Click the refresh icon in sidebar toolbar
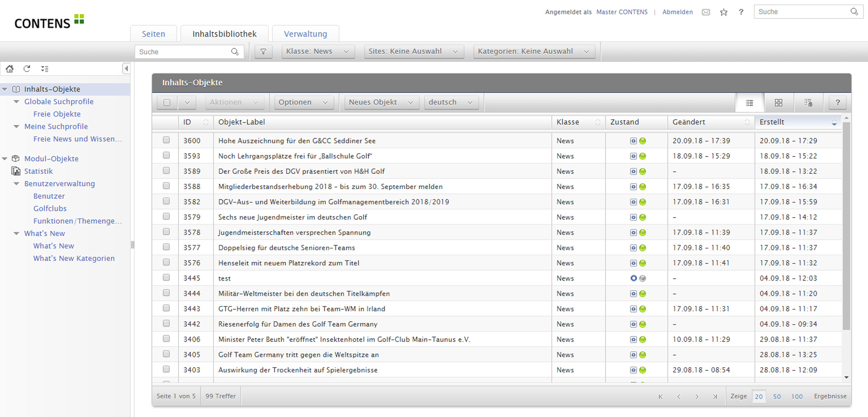This screenshot has height=417, width=868. [x=27, y=69]
